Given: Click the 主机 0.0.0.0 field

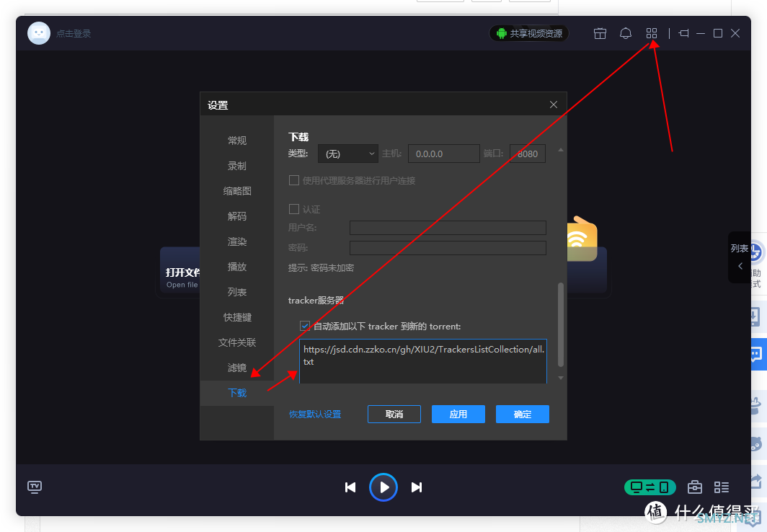Looking at the screenshot, I should pyautogui.click(x=443, y=154).
